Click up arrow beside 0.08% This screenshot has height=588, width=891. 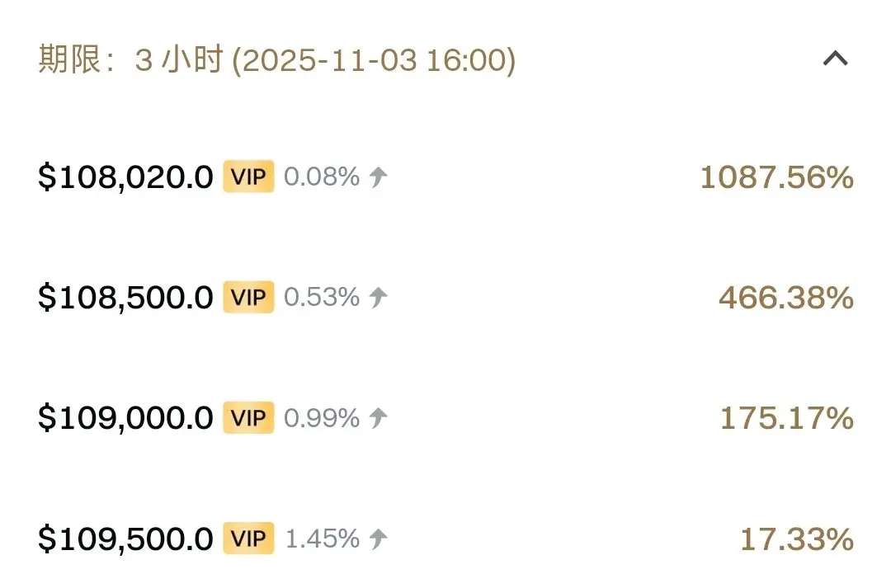(x=379, y=176)
